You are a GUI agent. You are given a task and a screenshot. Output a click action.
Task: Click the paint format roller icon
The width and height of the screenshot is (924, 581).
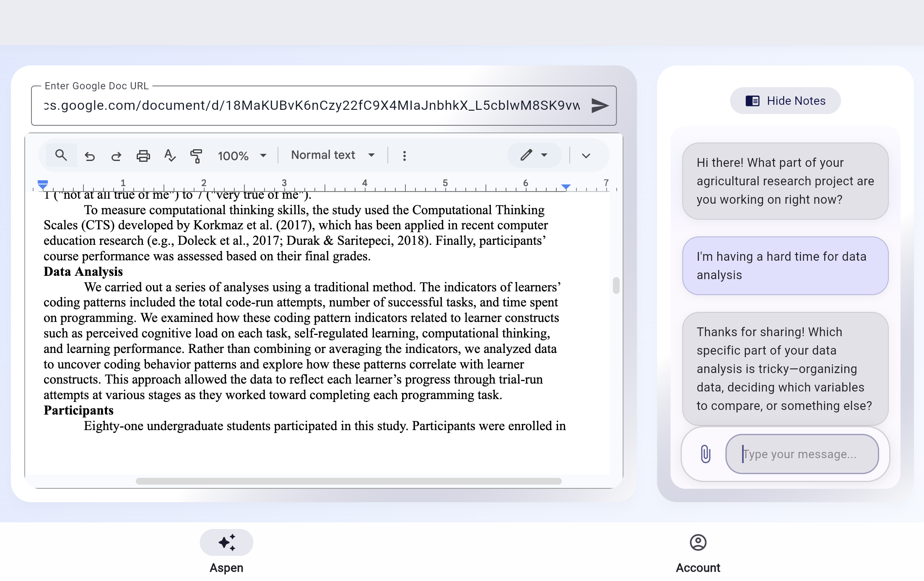coord(196,156)
